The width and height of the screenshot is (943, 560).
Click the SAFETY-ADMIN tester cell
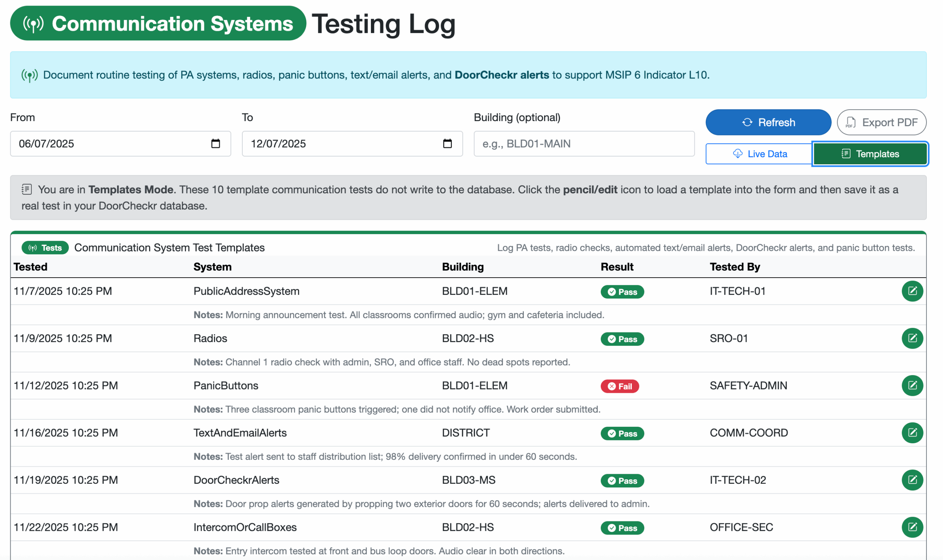(748, 385)
